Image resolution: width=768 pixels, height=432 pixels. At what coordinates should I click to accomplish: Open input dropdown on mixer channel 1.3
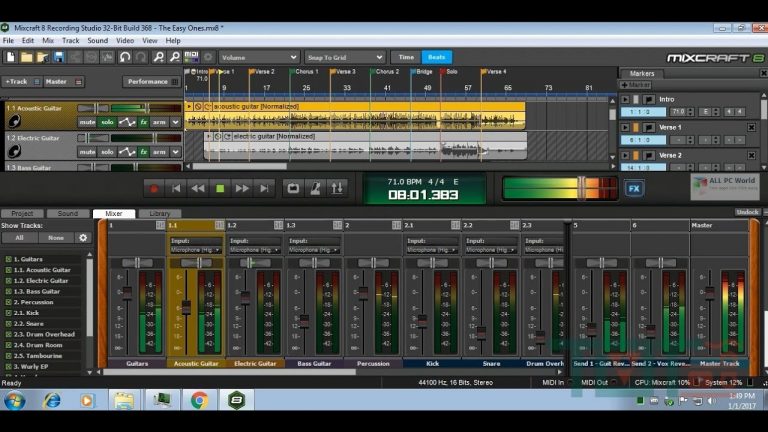[x=313, y=250]
